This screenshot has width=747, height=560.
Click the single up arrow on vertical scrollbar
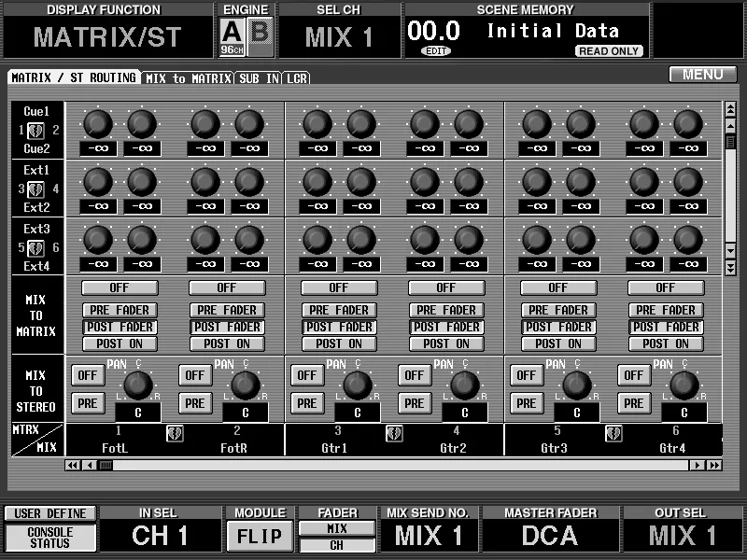(x=730, y=126)
